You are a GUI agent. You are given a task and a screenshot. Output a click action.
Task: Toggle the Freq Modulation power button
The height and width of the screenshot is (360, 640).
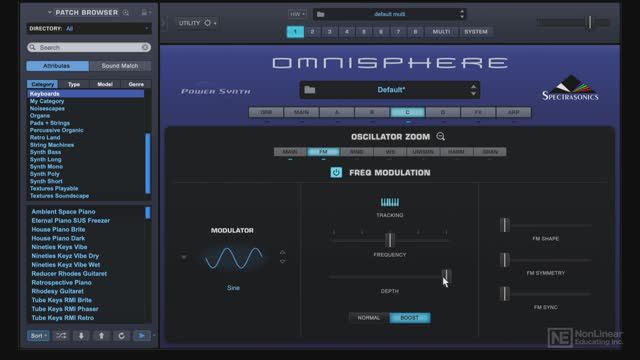(x=336, y=172)
